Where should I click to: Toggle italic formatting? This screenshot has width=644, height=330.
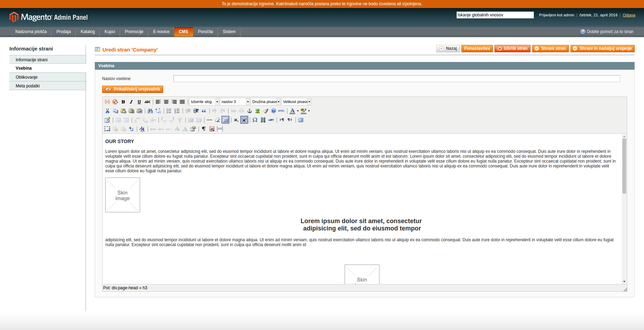tap(131, 102)
